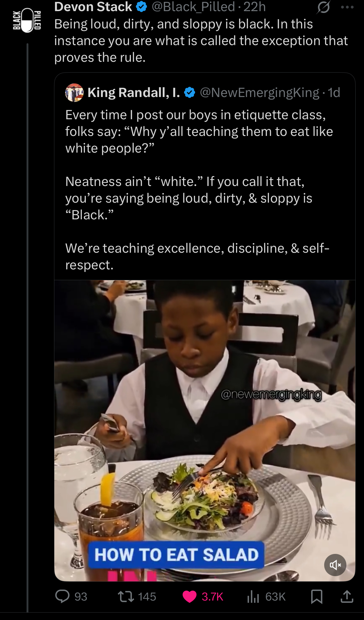Tap the Grok slashed-circle icon

click(x=323, y=7)
